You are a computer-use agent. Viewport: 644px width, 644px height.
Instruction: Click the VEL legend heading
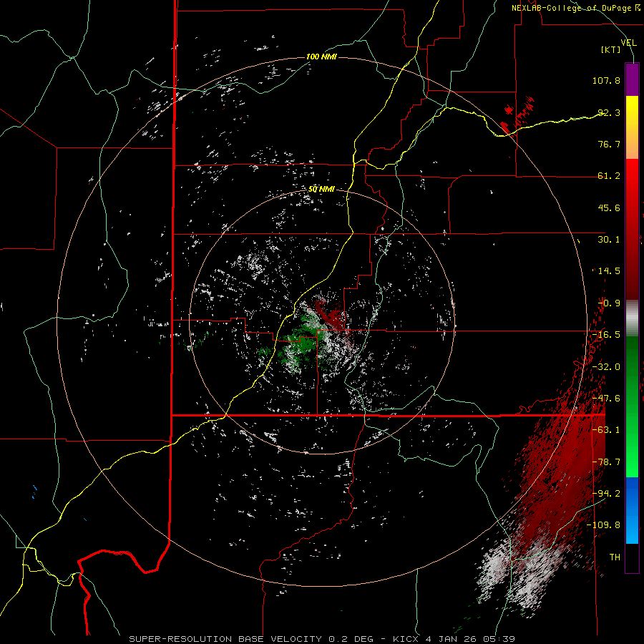(x=628, y=42)
